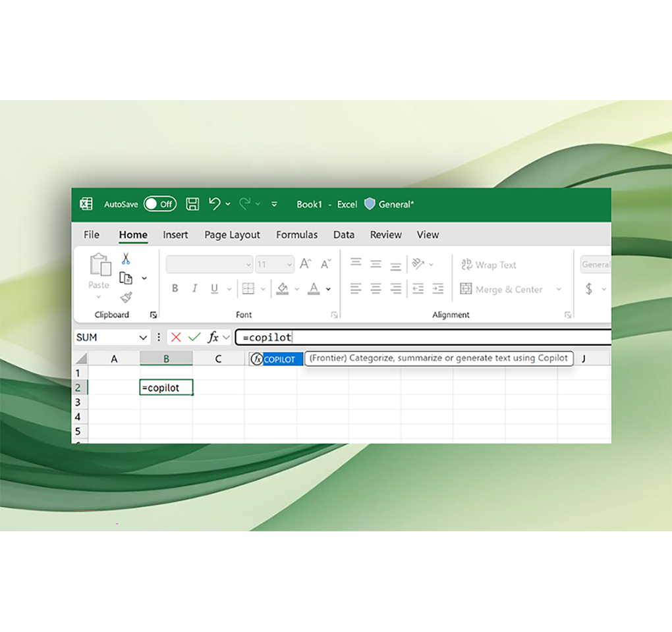
Task: Toggle Bold formatting
Action: [x=175, y=288]
